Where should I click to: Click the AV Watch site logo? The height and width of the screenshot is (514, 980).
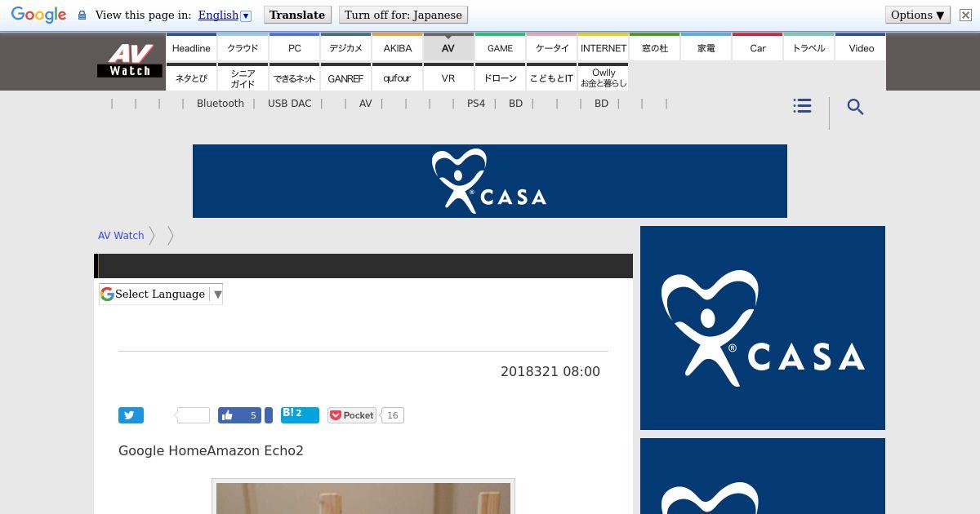click(x=130, y=61)
